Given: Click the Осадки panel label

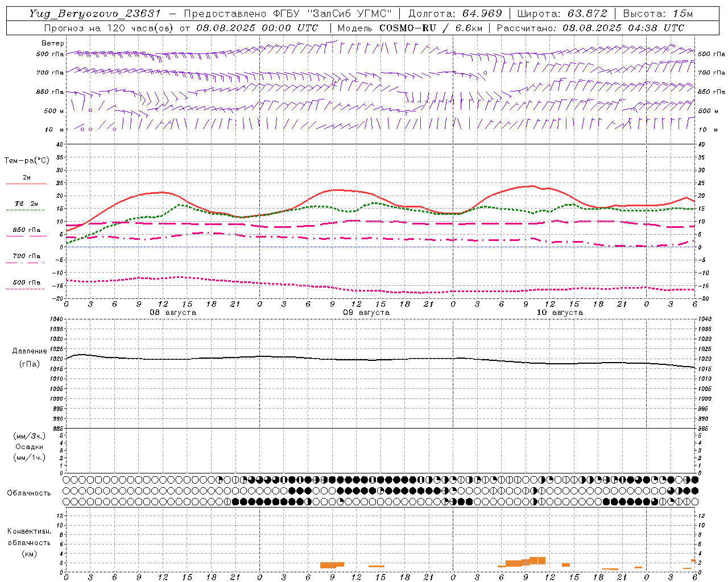Looking at the screenshot, I should pos(30,447).
